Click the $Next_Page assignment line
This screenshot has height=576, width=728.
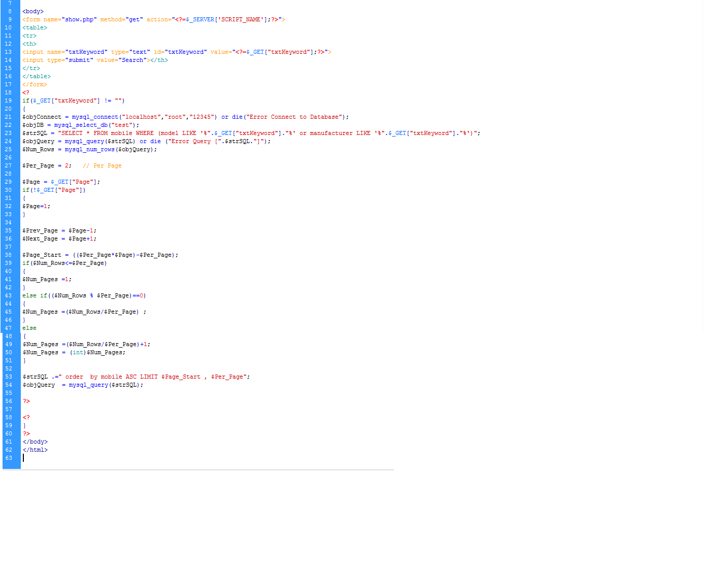[x=59, y=239]
